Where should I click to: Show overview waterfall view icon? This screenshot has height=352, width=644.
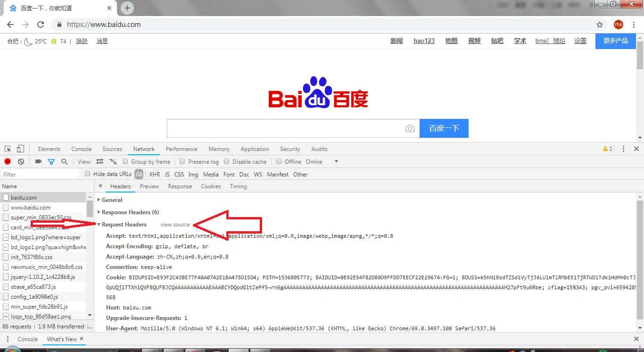click(113, 162)
